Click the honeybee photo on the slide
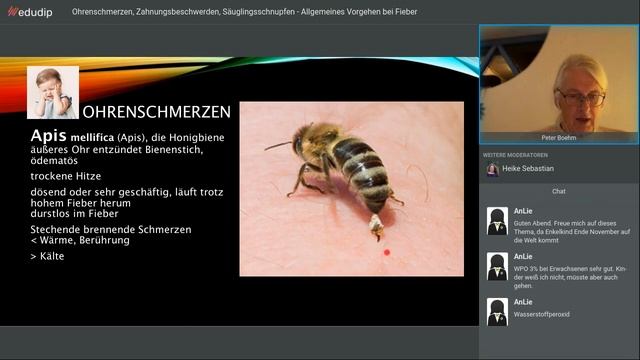The image size is (640, 360). tap(351, 189)
